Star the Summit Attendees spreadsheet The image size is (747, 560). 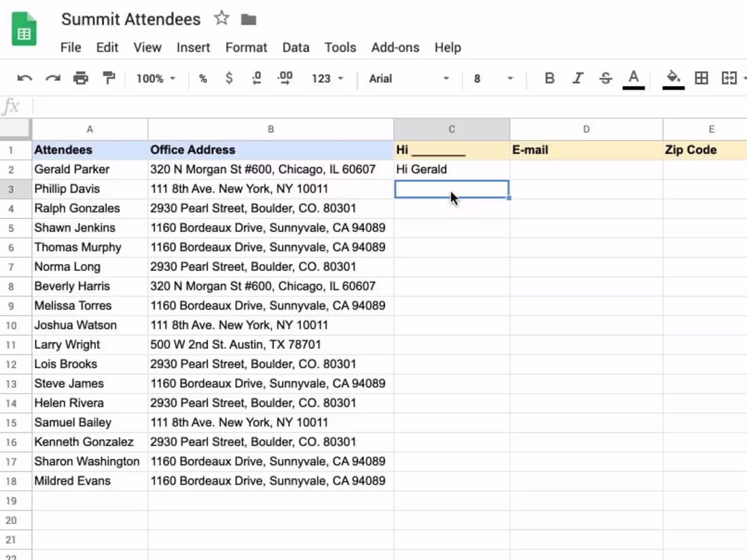(x=221, y=19)
